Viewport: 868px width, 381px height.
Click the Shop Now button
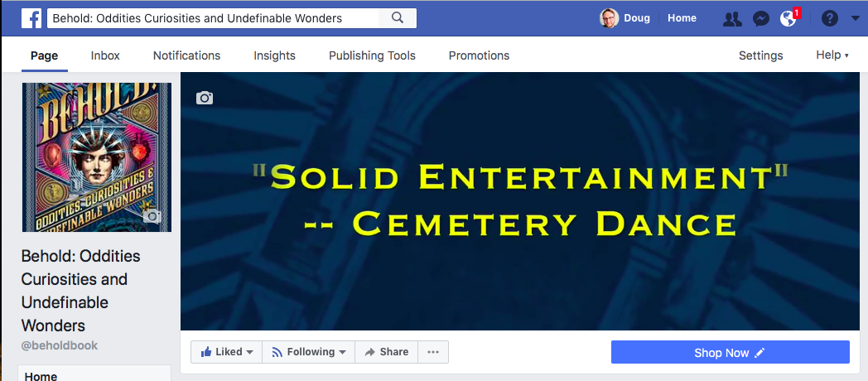point(731,352)
